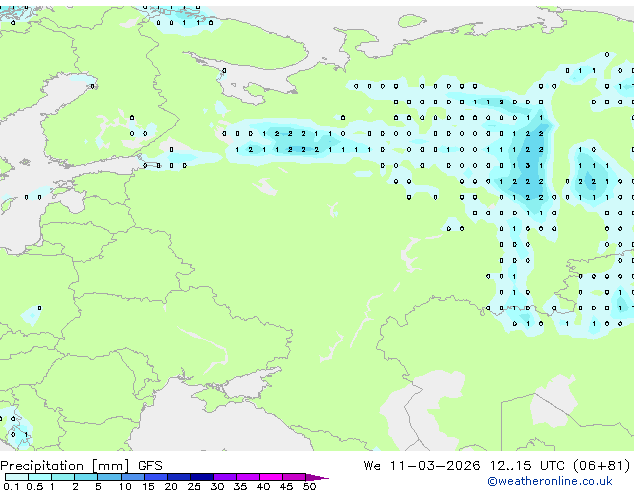Click the date '11-03-2026' in the footer
634x490 pixels.
(435, 466)
